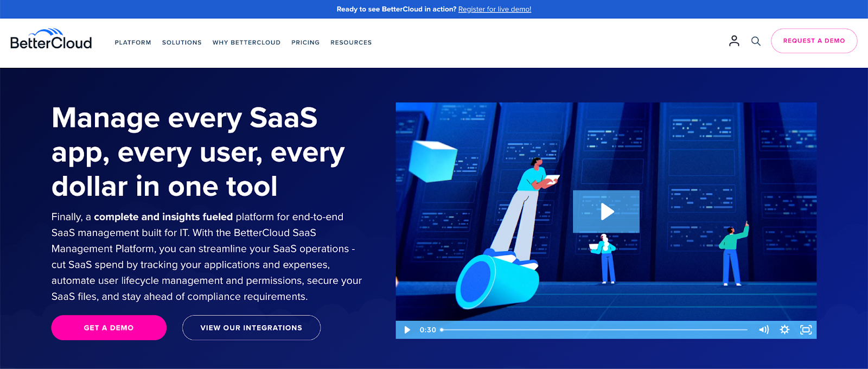Click the Request a Demo button
Screen dimensions: 868x369
[x=814, y=41]
